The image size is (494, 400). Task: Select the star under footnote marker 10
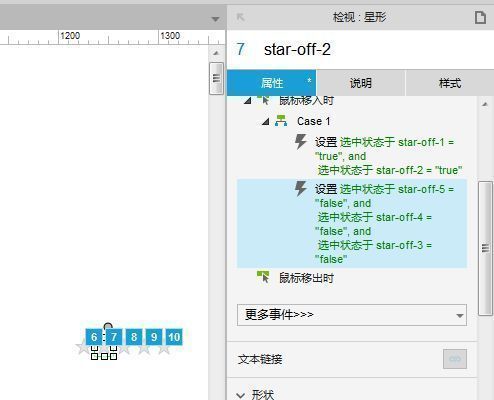164,348
